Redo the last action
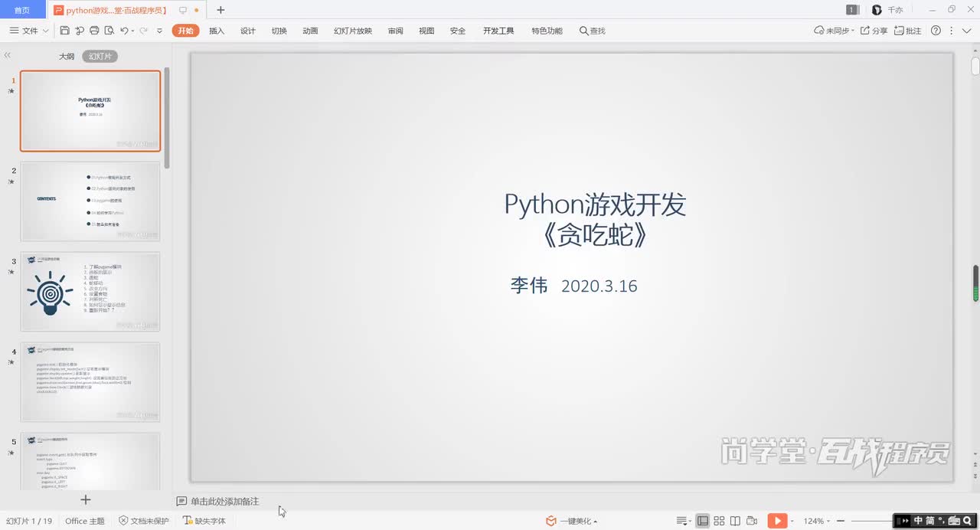980x530 pixels. [x=143, y=31]
